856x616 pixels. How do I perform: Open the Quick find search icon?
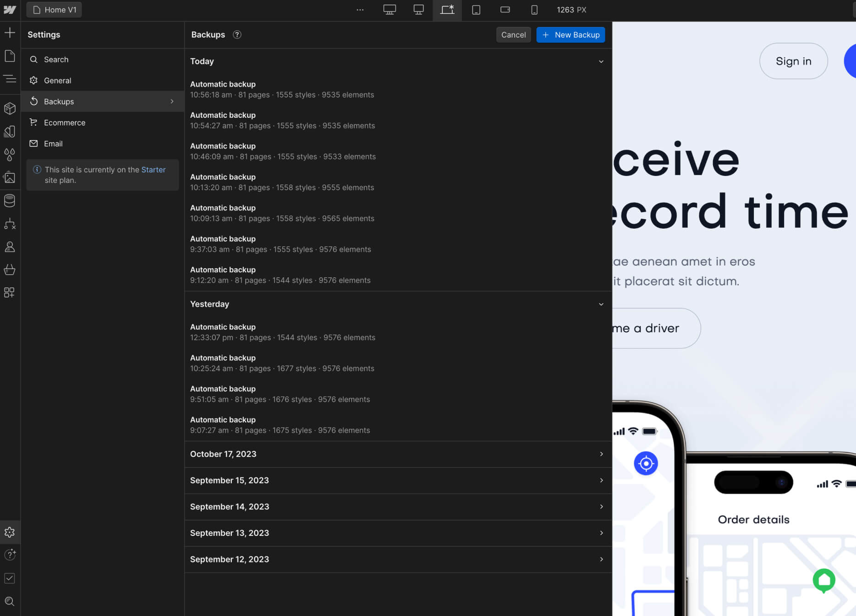point(10,601)
